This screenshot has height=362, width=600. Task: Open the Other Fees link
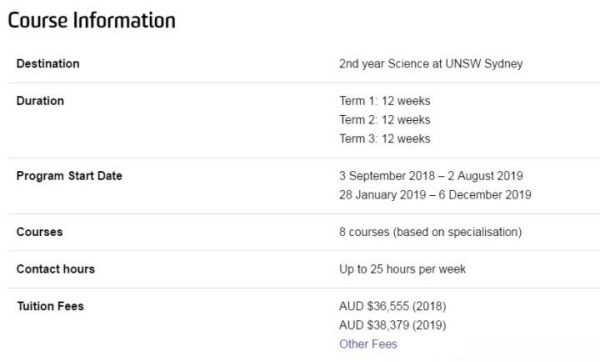368,344
